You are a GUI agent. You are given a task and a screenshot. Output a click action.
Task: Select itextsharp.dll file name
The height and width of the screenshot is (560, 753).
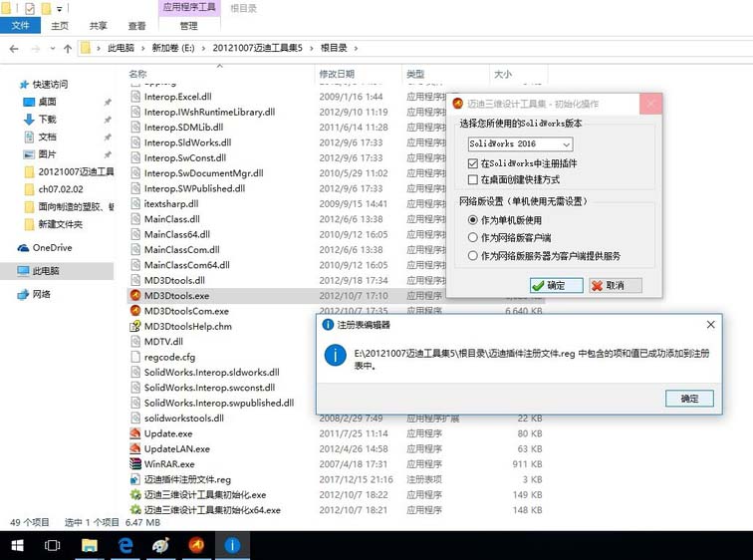(x=171, y=203)
